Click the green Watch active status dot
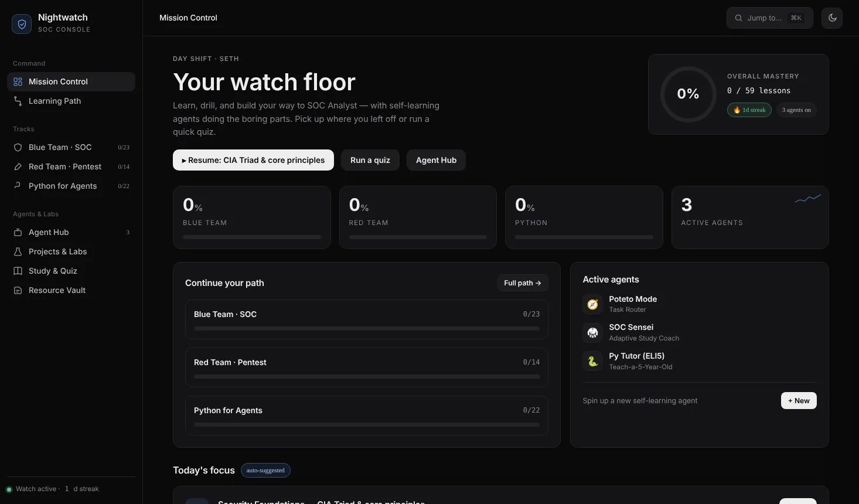Image resolution: width=859 pixels, height=504 pixels. (x=9, y=489)
